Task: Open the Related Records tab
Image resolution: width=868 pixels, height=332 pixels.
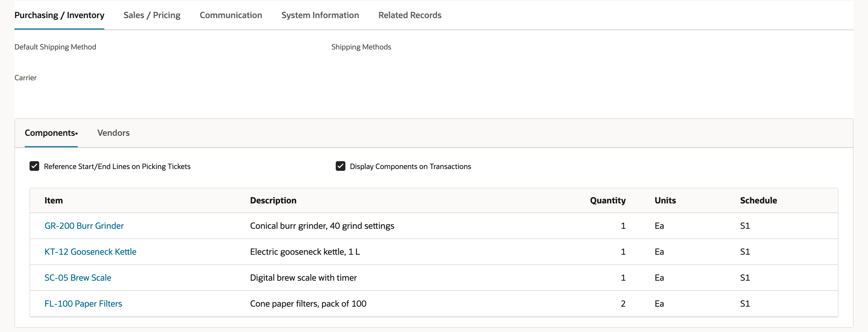Action: point(410,15)
